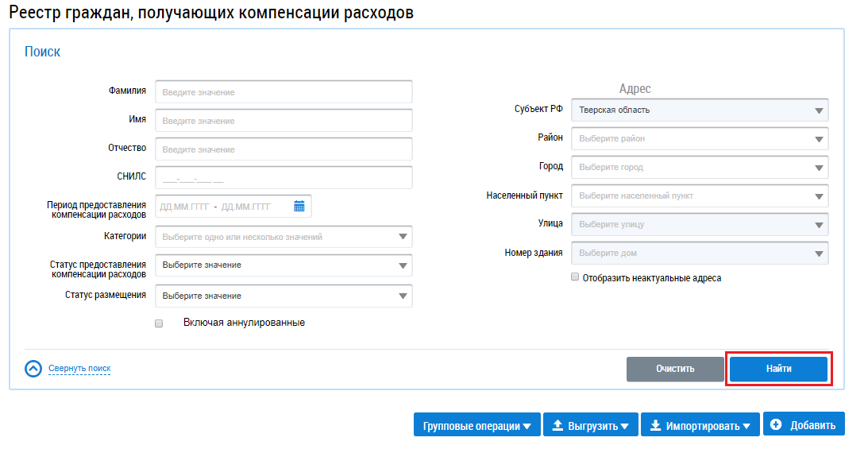The image size is (868, 449).
Task: Expand the Населенный пункт dropdown
Action: pos(700,196)
